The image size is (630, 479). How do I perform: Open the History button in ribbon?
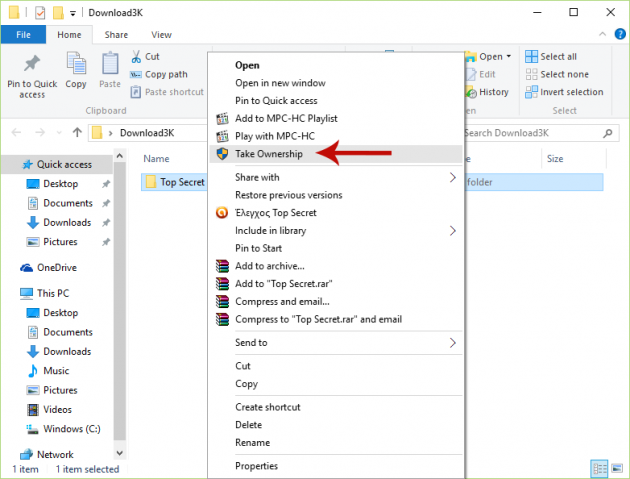click(486, 92)
